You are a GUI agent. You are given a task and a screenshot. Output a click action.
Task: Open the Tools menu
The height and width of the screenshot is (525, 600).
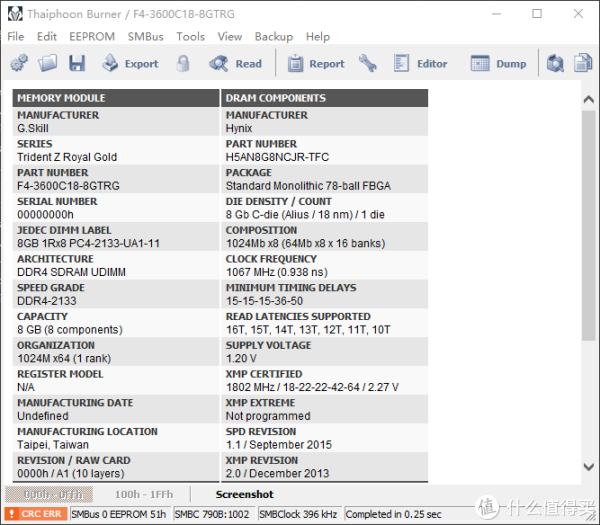click(191, 36)
